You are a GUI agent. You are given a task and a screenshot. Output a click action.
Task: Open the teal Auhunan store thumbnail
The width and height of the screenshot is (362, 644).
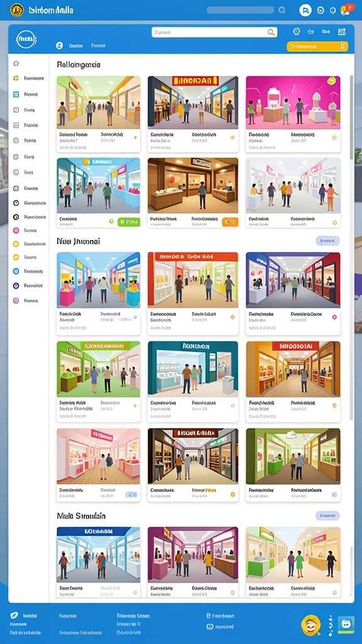click(193, 369)
